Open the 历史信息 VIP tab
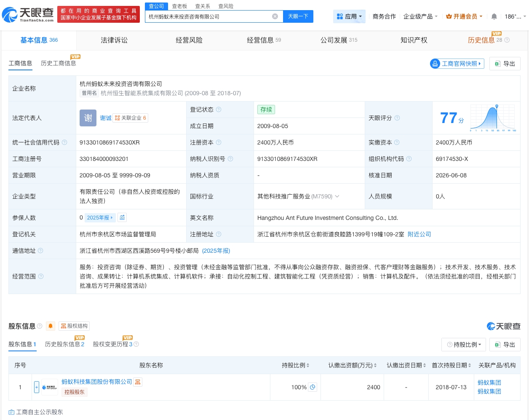 485,40
